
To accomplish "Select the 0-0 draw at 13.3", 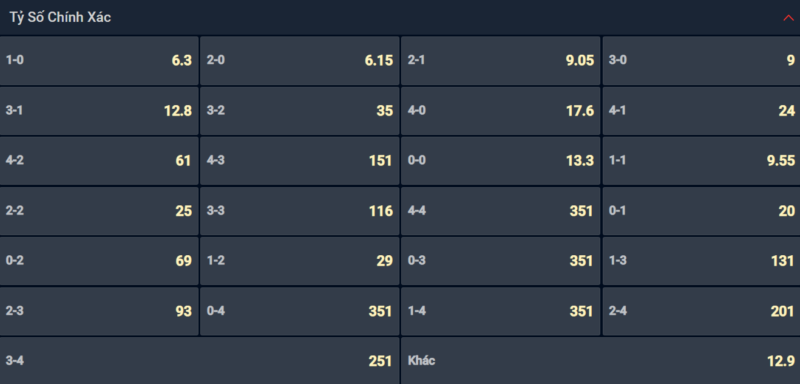I will (x=501, y=161).
